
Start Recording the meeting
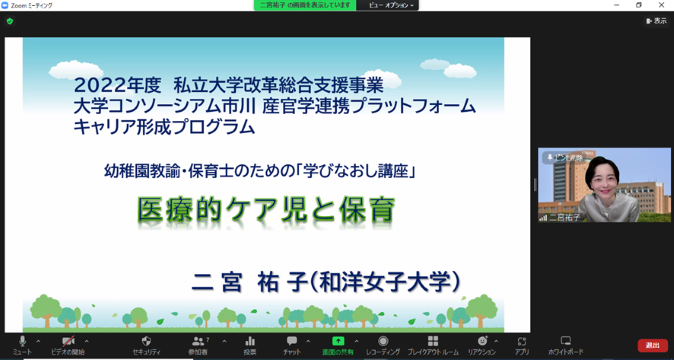(383, 345)
